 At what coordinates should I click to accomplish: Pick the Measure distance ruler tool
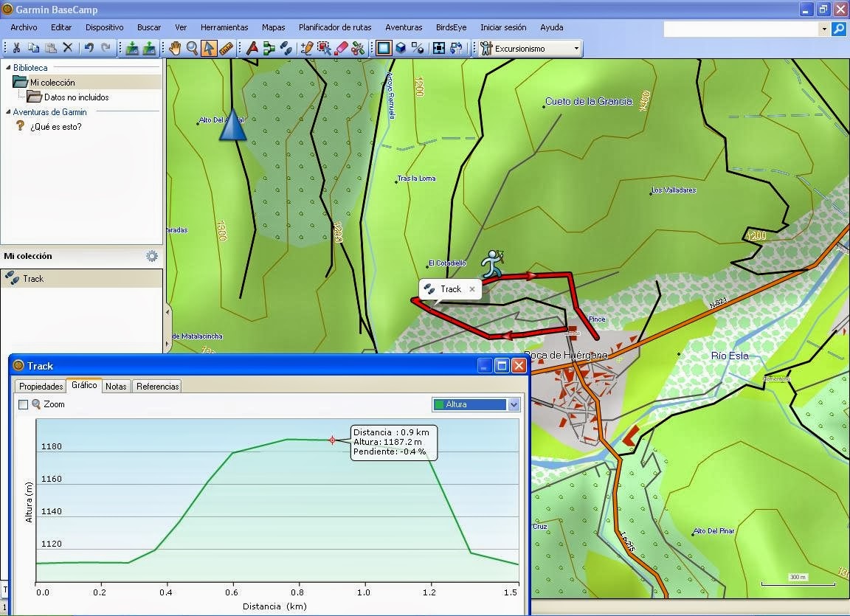[226, 47]
